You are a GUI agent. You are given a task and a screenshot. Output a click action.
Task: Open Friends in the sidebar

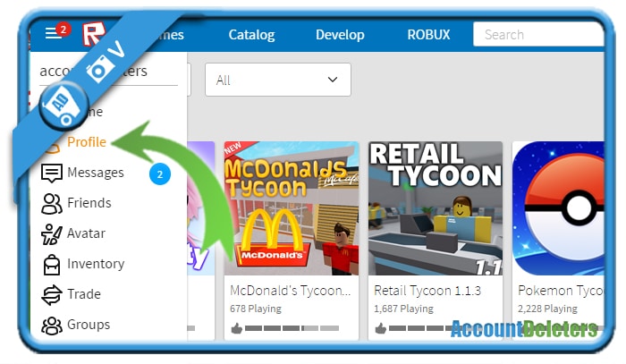click(89, 203)
